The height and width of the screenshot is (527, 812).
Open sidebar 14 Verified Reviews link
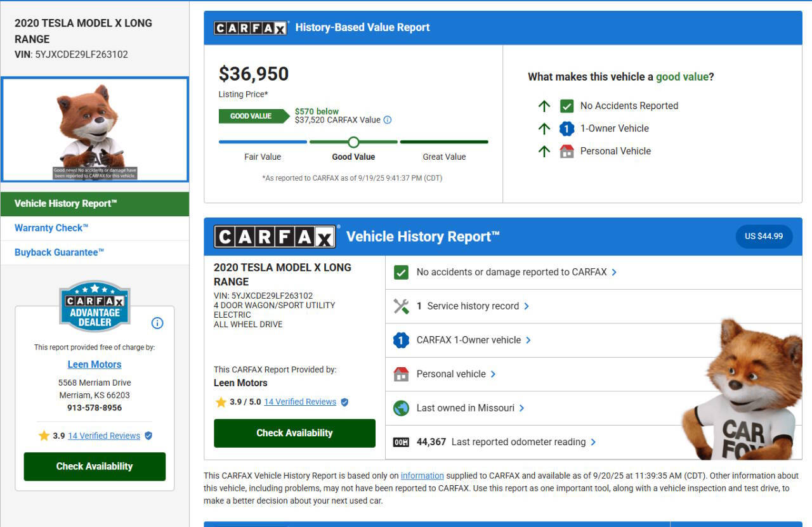click(x=104, y=436)
